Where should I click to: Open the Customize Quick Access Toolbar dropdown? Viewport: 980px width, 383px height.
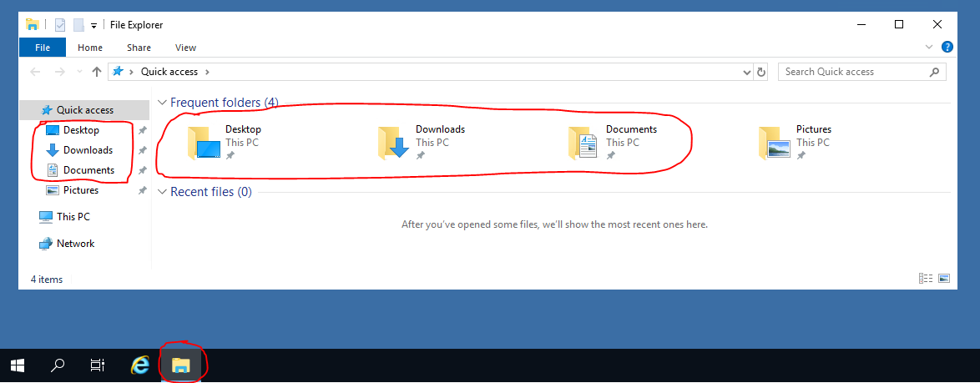tap(93, 26)
